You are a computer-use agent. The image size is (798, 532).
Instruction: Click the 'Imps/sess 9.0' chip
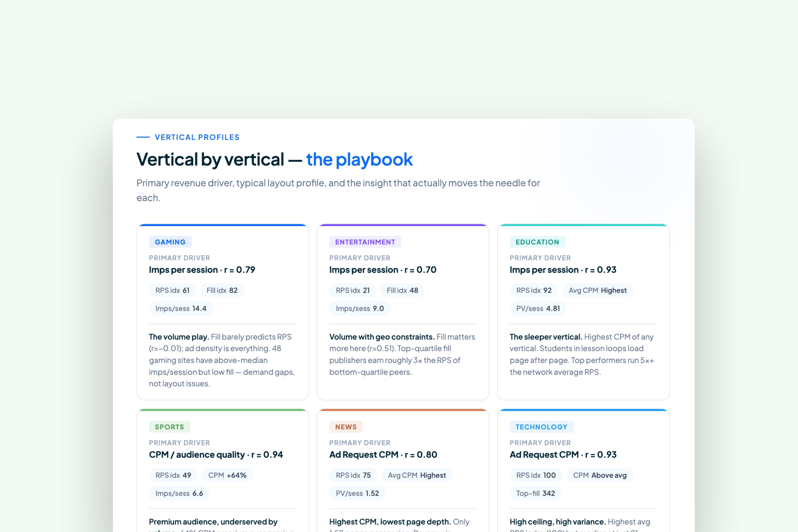(x=360, y=308)
